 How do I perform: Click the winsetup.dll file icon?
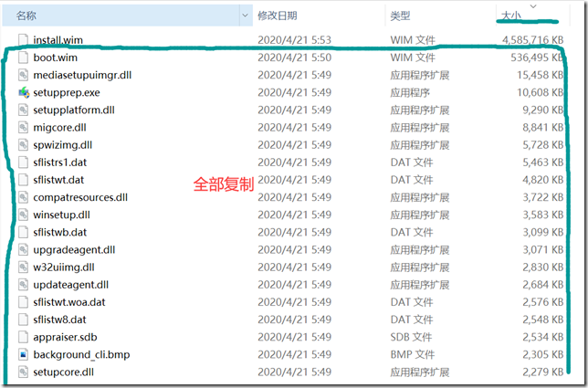tap(24, 215)
